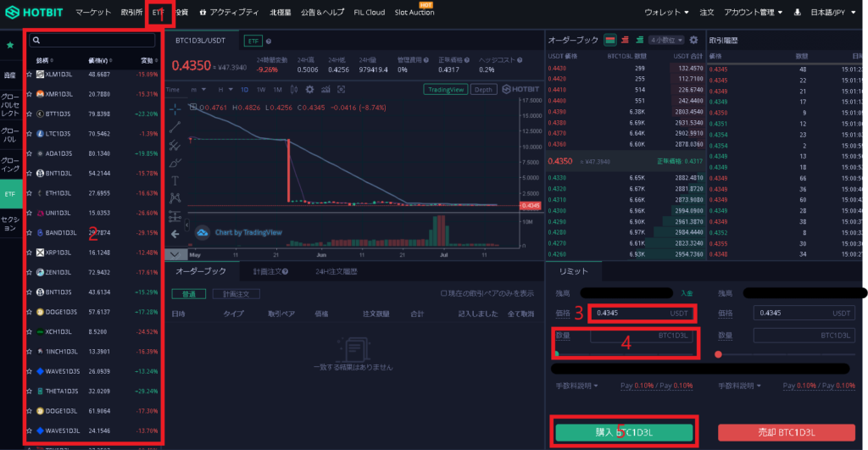Select the text annotation tool
Image resolution: width=868 pixels, height=450 pixels.
[175, 181]
